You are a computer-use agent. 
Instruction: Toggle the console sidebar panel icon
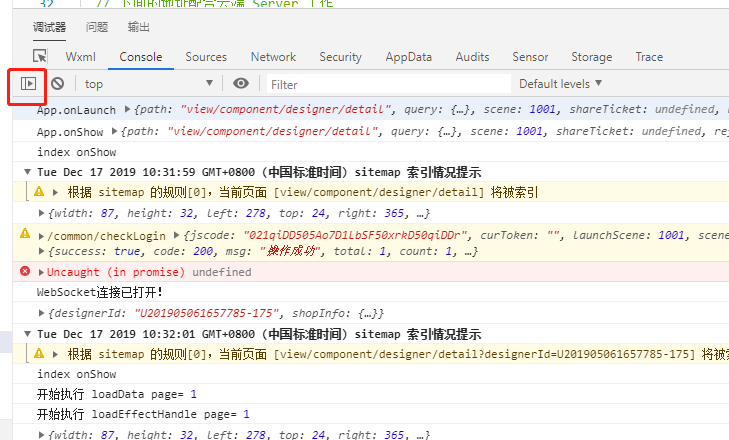click(x=29, y=84)
